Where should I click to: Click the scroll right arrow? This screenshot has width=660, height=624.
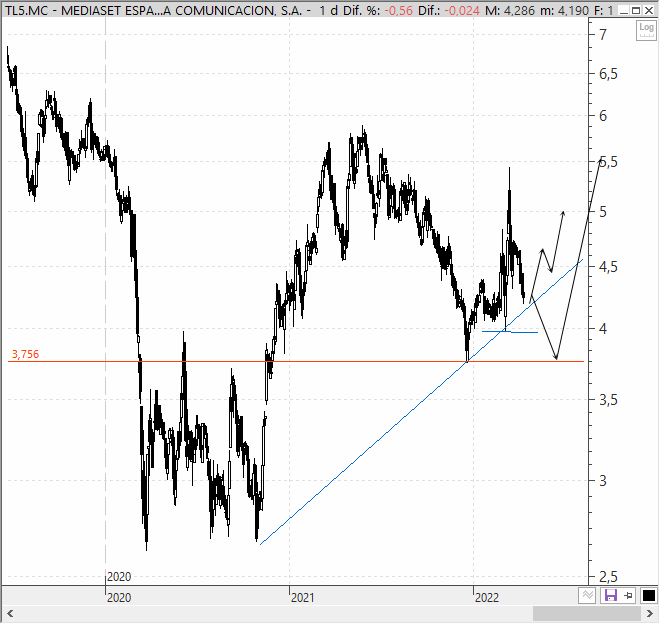[650, 614]
